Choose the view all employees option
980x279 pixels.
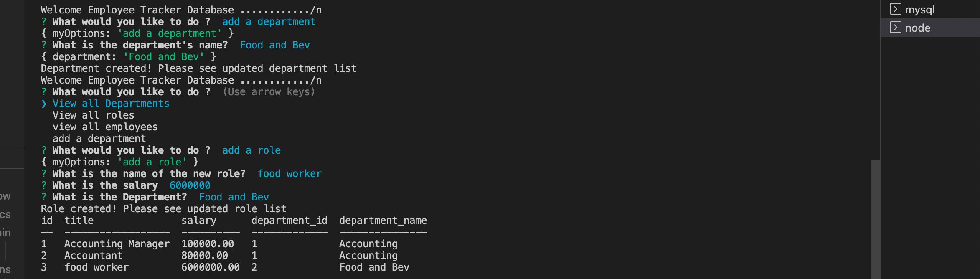[x=105, y=127]
